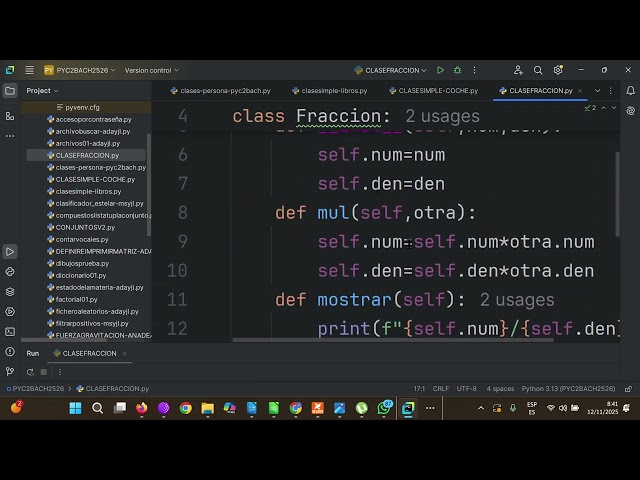The width and height of the screenshot is (640, 480).
Task: Switch to CLASESIMPLE-COCHE.py tab
Action: tap(433, 91)
